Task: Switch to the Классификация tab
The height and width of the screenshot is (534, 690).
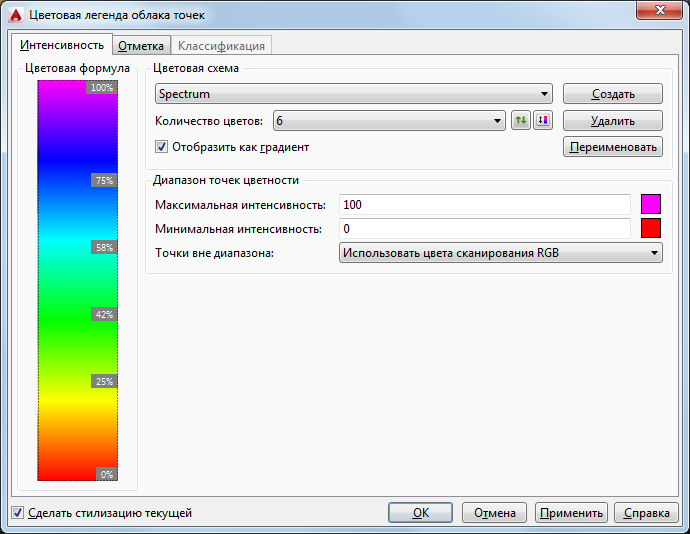Action: coord(221,46)
